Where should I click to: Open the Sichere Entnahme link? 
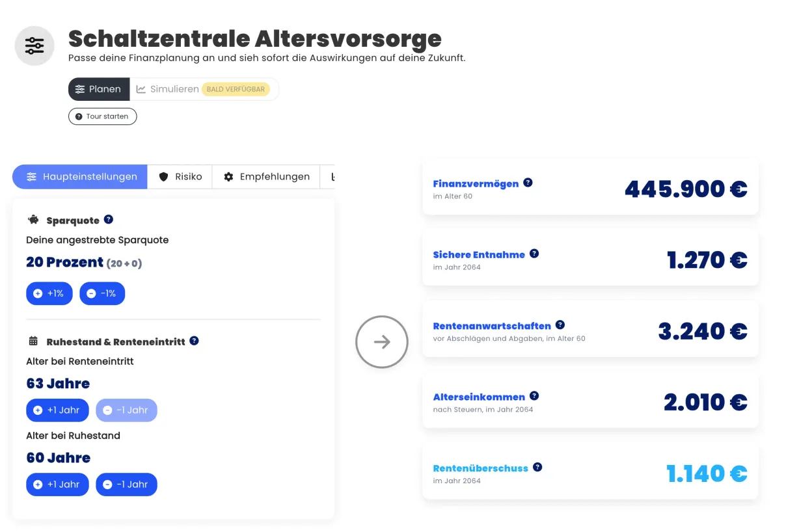point(479,254)
